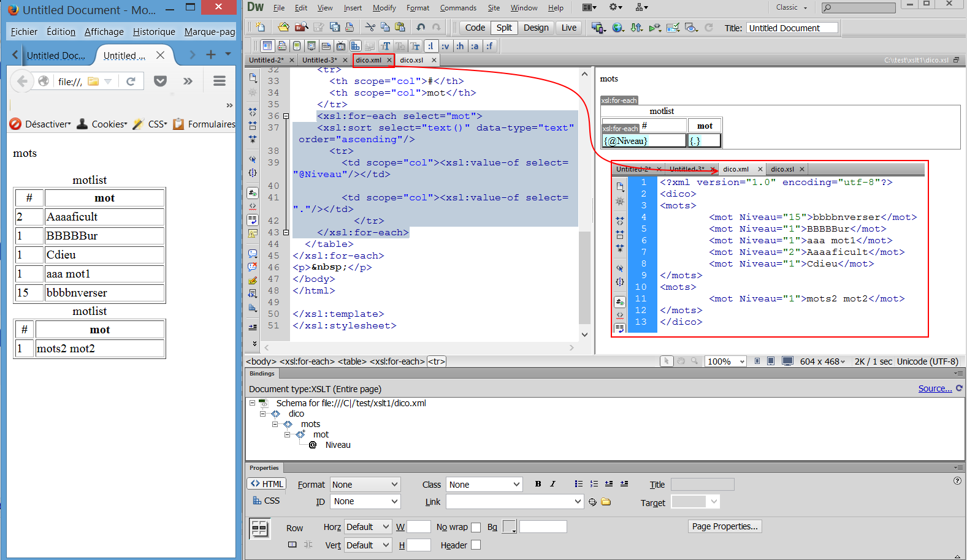Image resolution: width=967 pixels, height=560 pixels.
Task: Enable the No wrap checkbox
Action: pyautogui.click(x=476, y=528)
